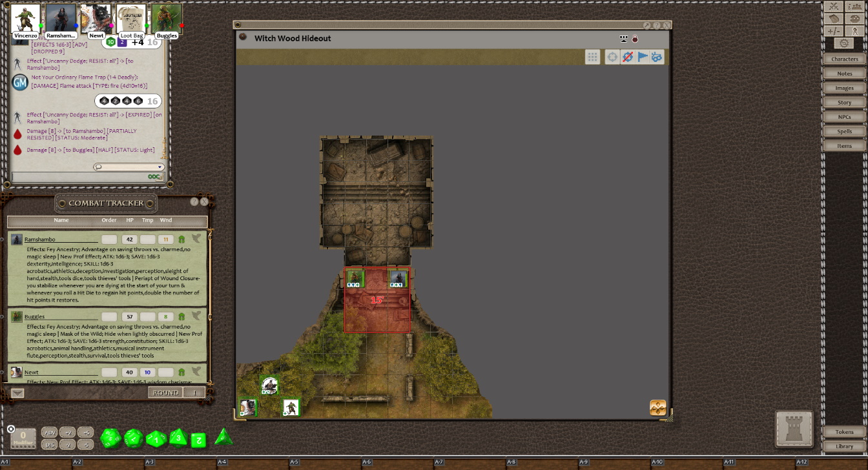Click the OOC chat mode button
Viewport: 868px width, 470px height.
pos(155,176)
